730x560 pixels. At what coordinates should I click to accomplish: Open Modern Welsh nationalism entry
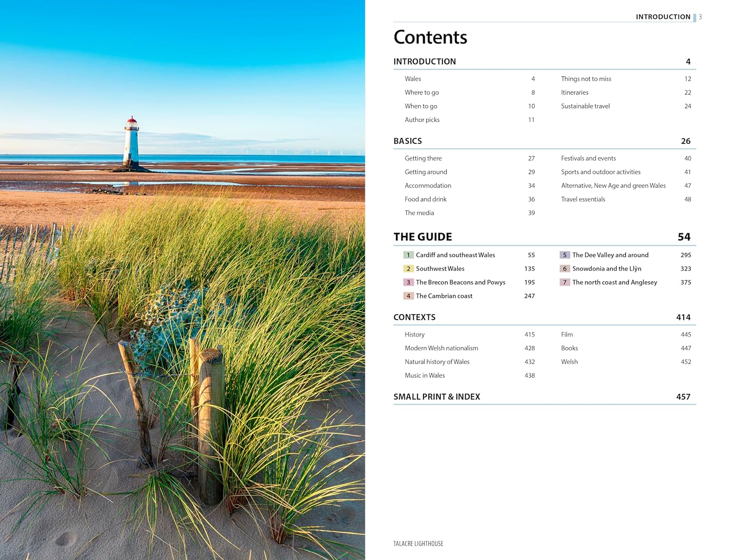coord(441,348)
